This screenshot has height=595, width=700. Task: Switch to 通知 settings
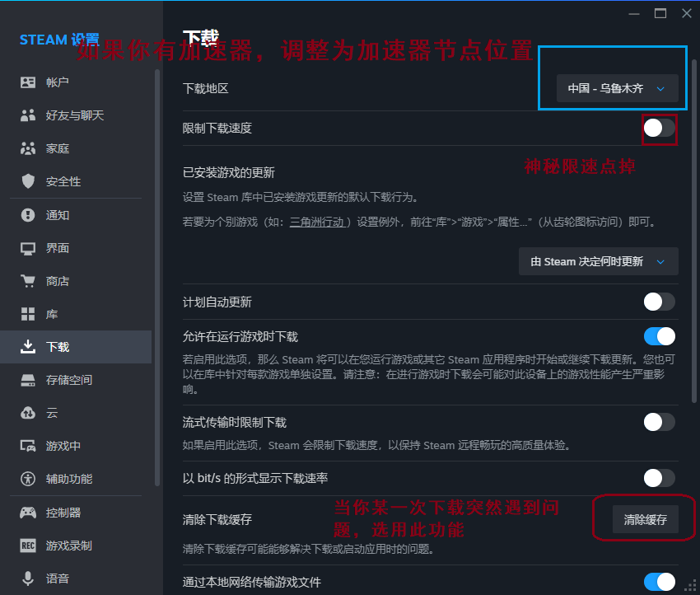76,215
